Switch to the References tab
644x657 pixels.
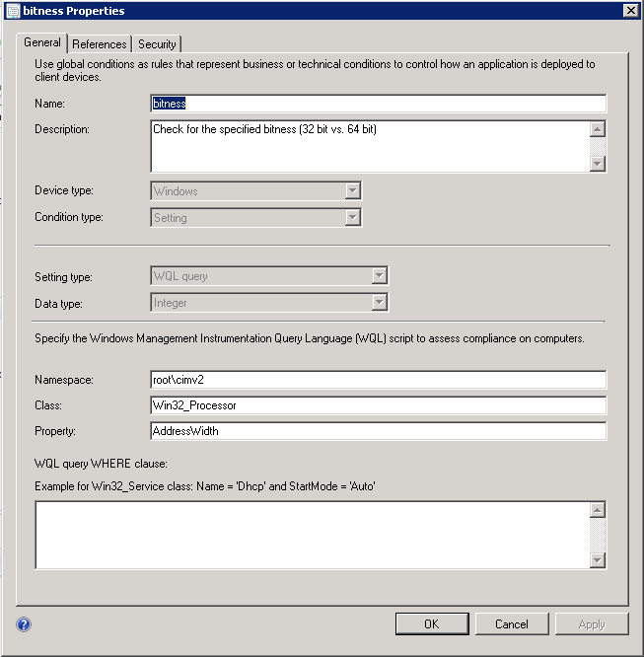click(x=100, y=44)
